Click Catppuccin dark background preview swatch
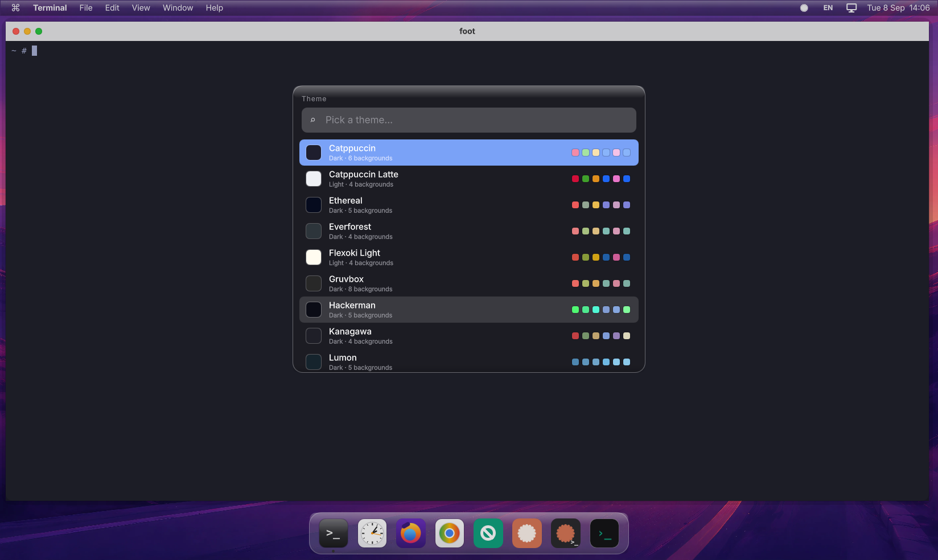 click(x=314, y=153)
